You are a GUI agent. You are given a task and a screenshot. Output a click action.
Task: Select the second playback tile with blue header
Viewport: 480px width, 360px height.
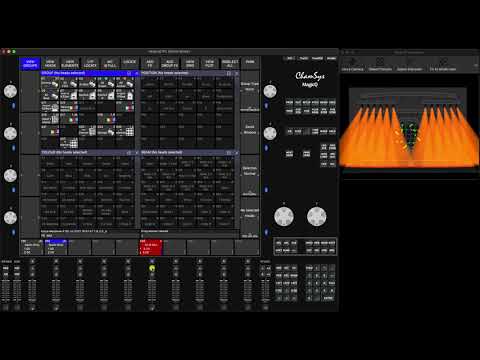[x=56, y=247]
